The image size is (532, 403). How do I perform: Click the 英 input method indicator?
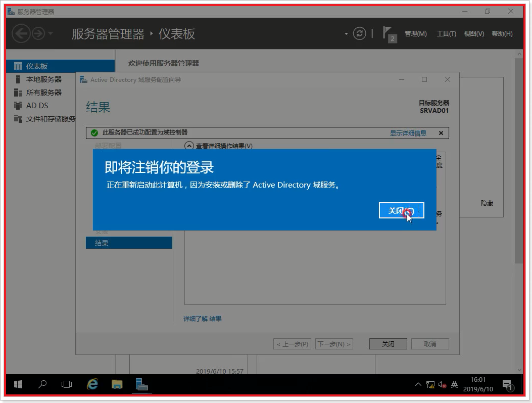click(454, 384)
